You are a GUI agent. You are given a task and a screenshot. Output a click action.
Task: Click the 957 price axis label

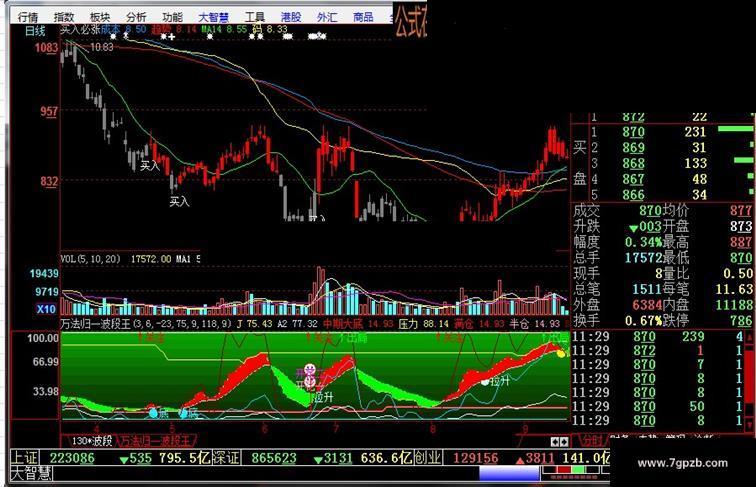point(49,111)
